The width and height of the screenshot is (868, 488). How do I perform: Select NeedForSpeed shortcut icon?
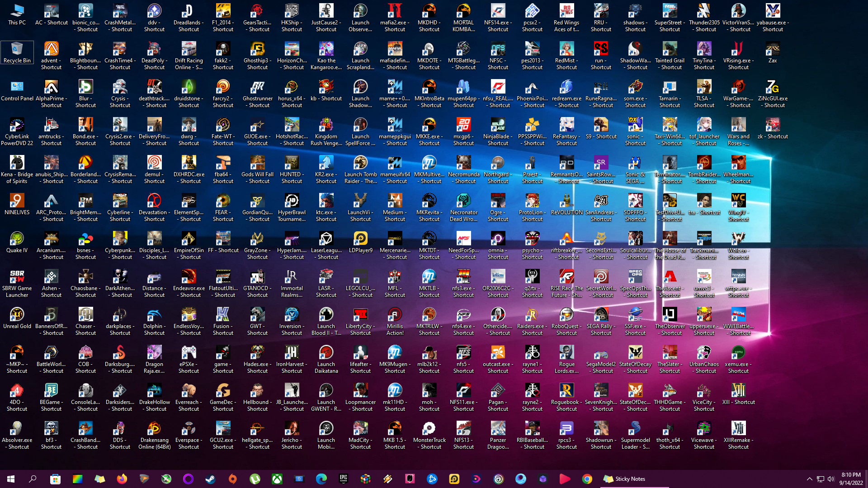point(464,245)
